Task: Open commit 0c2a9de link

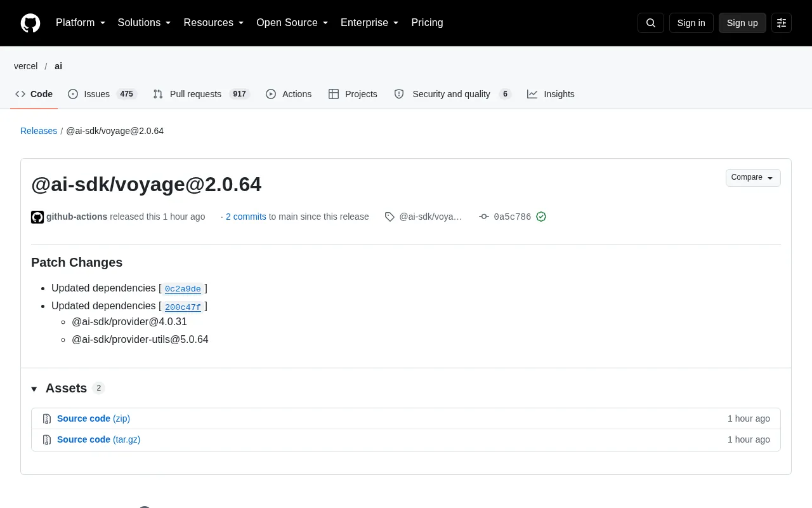Action: pyautogui.click(x=183, y=289)
